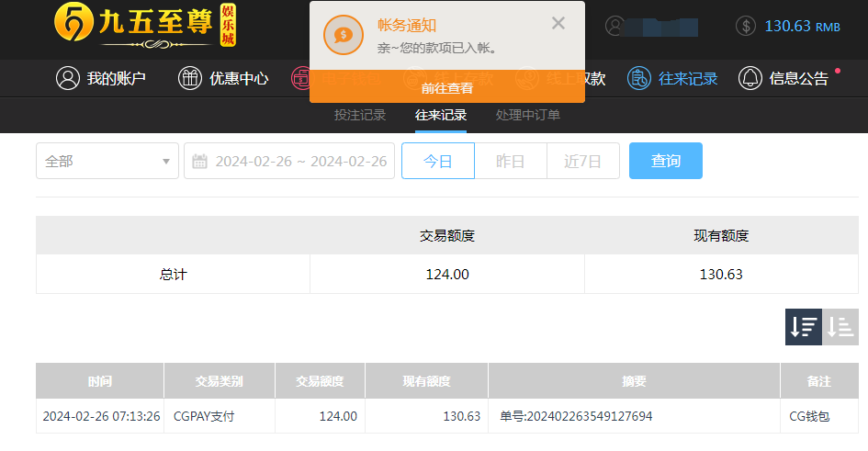The image size is (868, 451).
Task: Click the orange notification dollar bubble icon
Action: coord(344,35)
